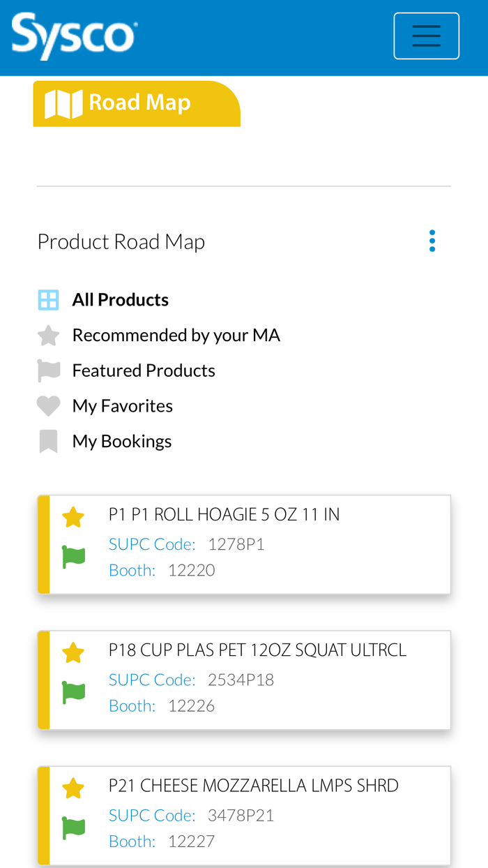Toggle the star on P21 CHEESE MOZZARELLA product

click(73, 787)
